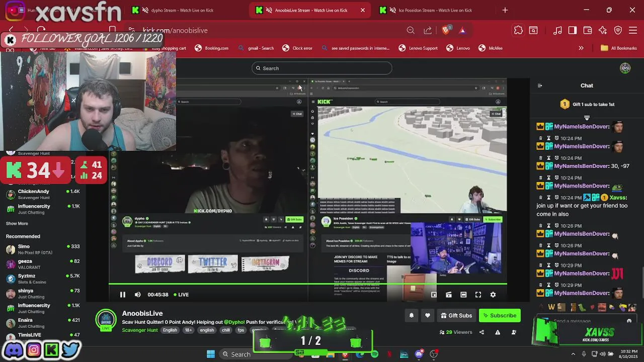Open the Brave VPN shield icon
The width and height of the screenshot is (644, 362).
coord(618,31)
